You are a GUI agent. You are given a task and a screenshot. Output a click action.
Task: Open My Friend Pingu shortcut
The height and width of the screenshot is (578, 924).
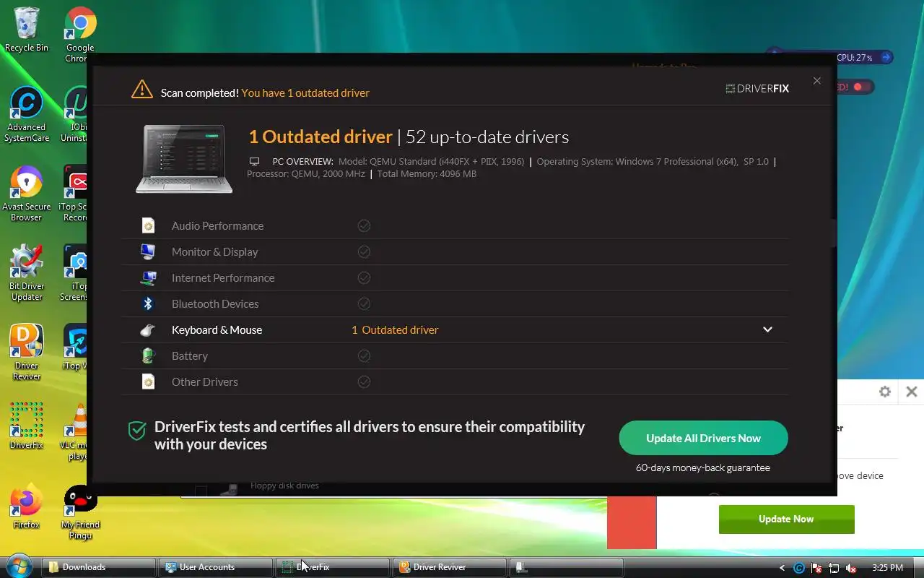coord(80,512)
